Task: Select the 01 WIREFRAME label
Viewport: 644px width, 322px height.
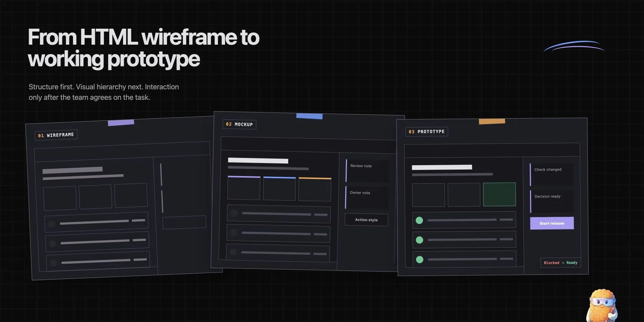Action: (x=56, y=135)
